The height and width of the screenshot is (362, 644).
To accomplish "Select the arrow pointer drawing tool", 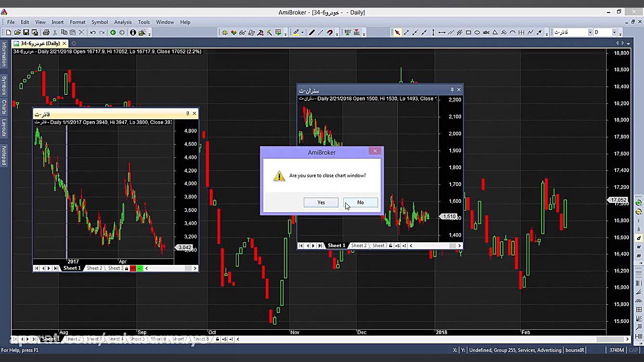I will click(x=397, y=33).
